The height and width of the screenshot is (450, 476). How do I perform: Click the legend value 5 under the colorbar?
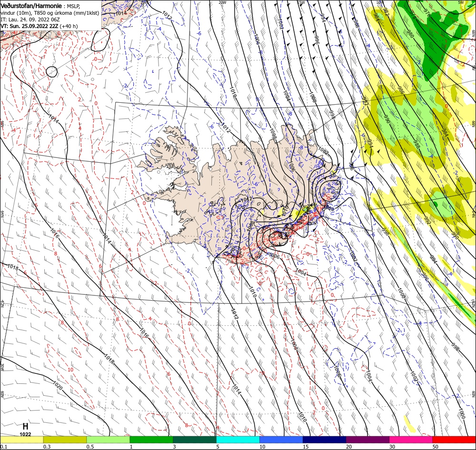pos(218,447)
